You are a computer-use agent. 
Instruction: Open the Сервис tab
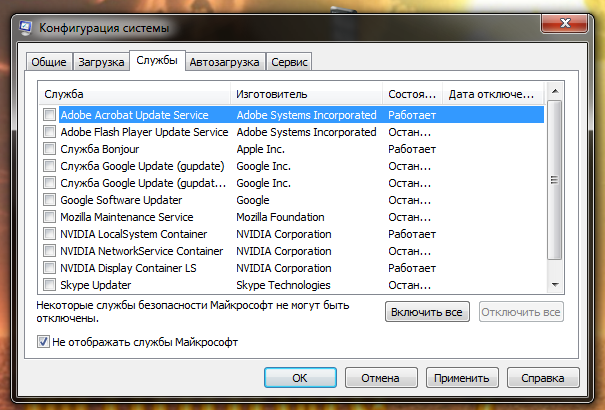289,62
